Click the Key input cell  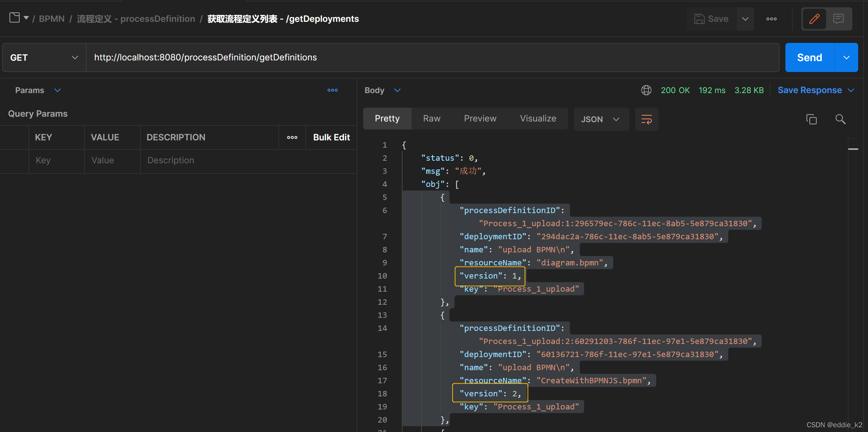point(57,160)
